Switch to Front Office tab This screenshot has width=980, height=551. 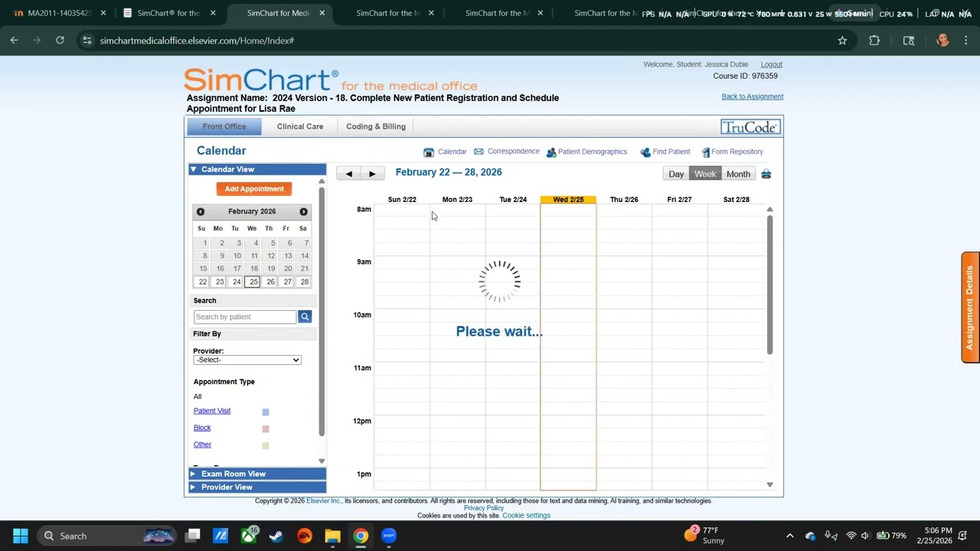[x=224, y=126]
